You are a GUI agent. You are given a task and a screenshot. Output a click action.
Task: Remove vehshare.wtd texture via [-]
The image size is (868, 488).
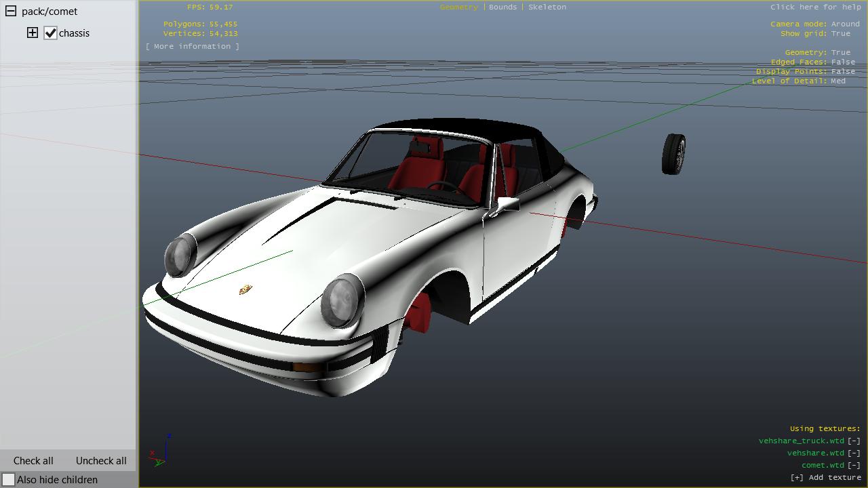(854, 453)
